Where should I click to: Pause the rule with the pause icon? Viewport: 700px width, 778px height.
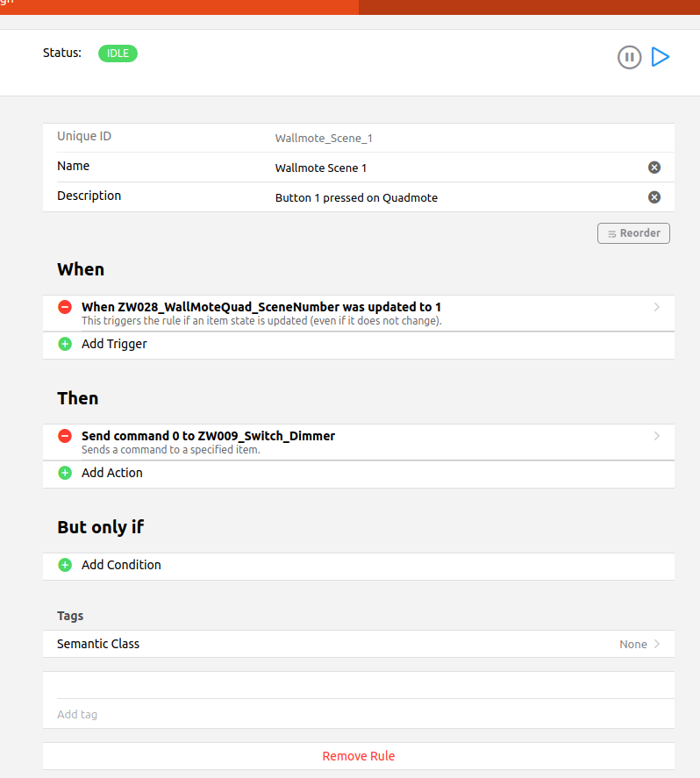pos(629,58)
